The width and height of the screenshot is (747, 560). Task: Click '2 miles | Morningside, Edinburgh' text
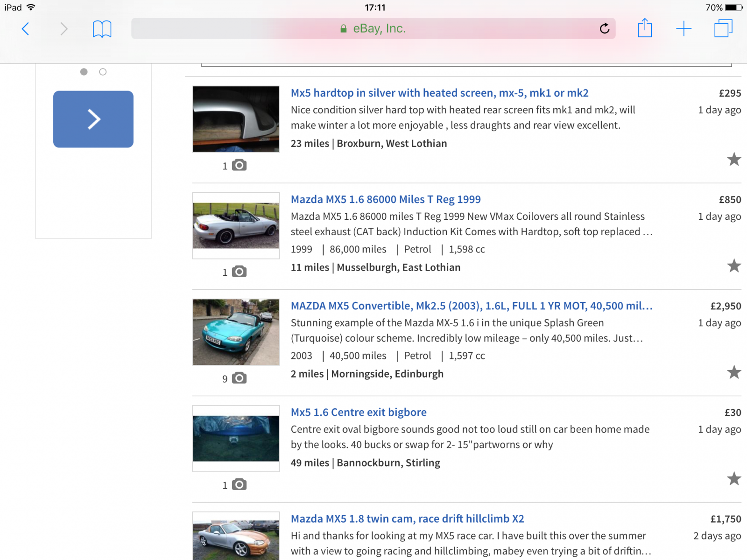[367, 374]
